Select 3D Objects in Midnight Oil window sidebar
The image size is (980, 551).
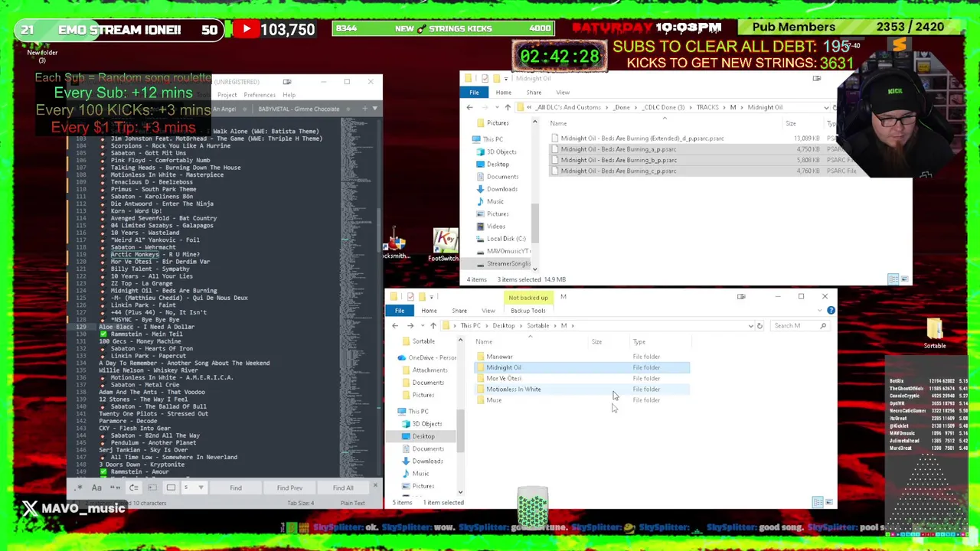coord(501,152)
